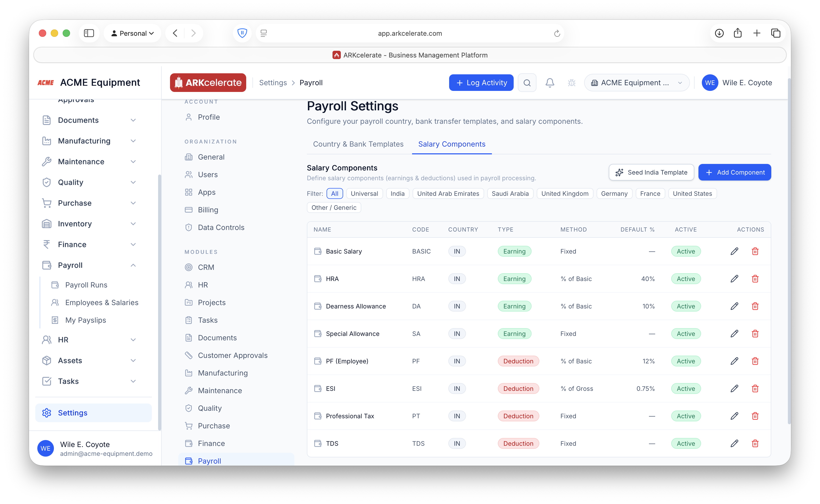Show the tab overview icon
The image size is (820, 504).
(x=776, y=33)
